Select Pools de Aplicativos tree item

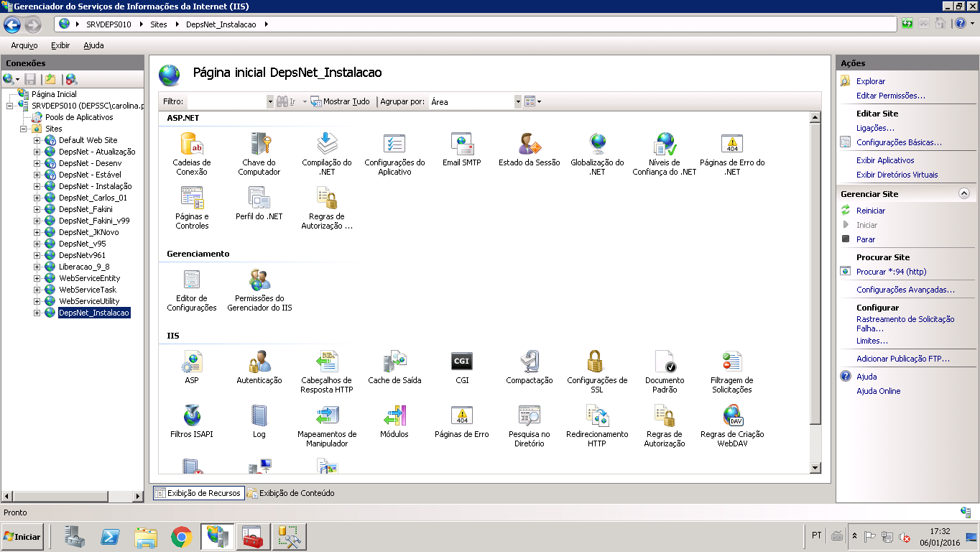(x=79, y=117)
